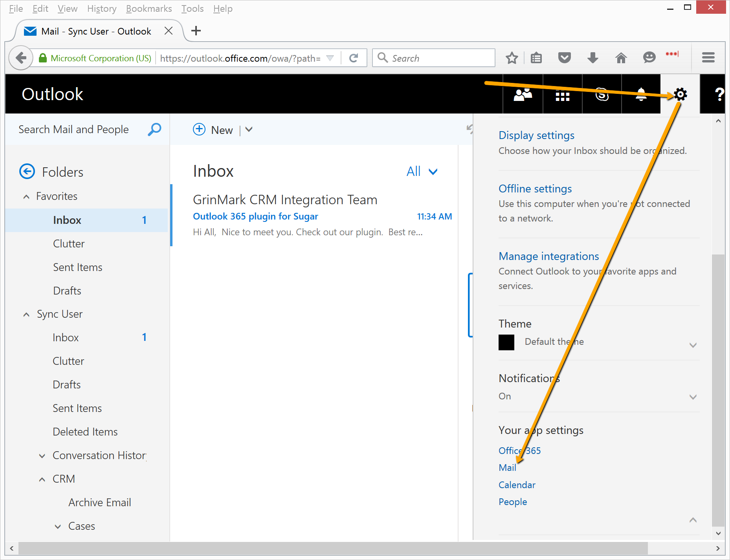This screenshot has height=560, width=730.
Task: Collapse app settings section with up chevron
Action: [x=693, y=520]
